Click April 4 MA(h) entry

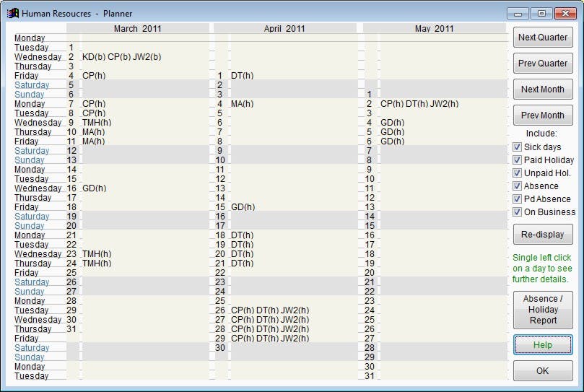(x=242, y=103)
